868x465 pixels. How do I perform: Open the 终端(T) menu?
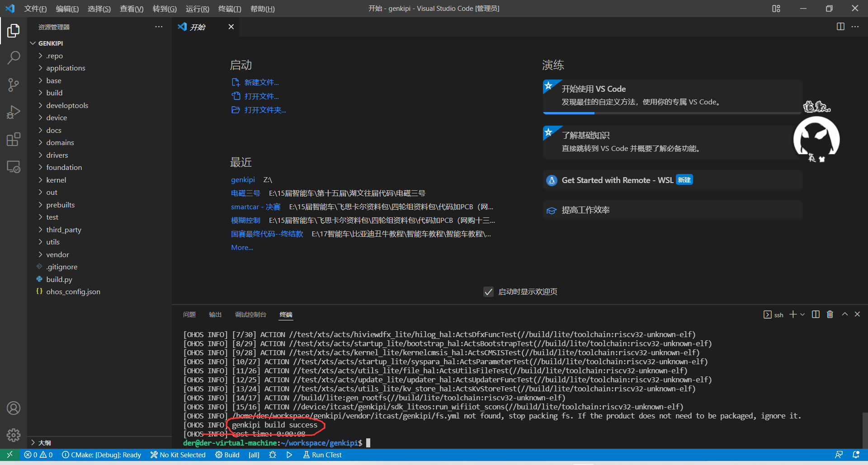click(x=229, y=9)
